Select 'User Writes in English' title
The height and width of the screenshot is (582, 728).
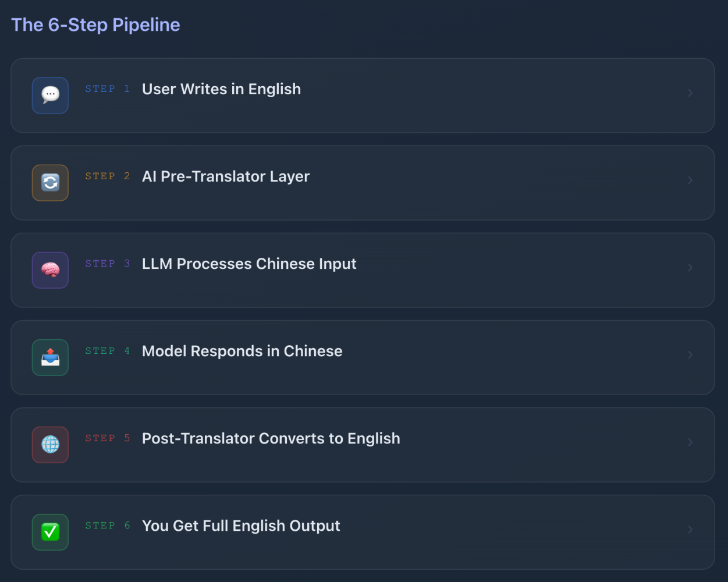(221, 89)
